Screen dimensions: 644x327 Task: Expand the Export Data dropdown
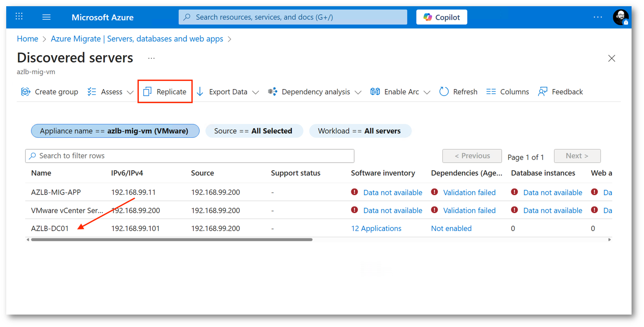tap(255, 92)
